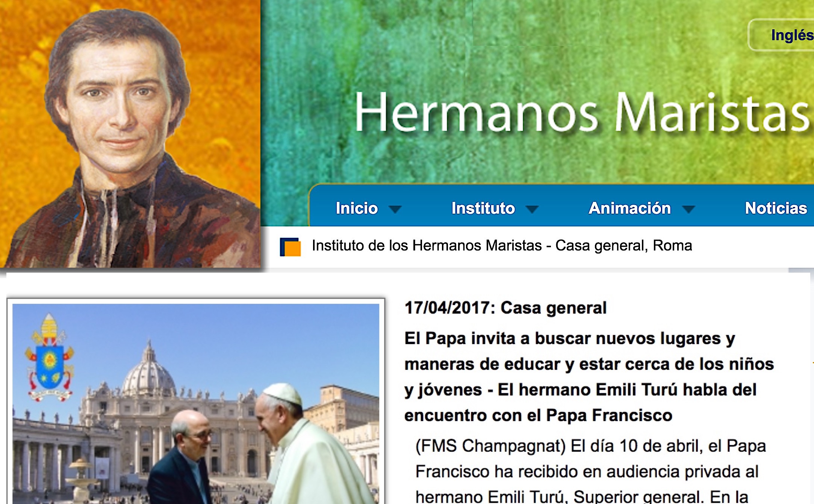Click the orange-blue square icon beside Instituto title
Screen dimensions: 814x504
click(290, 247)
